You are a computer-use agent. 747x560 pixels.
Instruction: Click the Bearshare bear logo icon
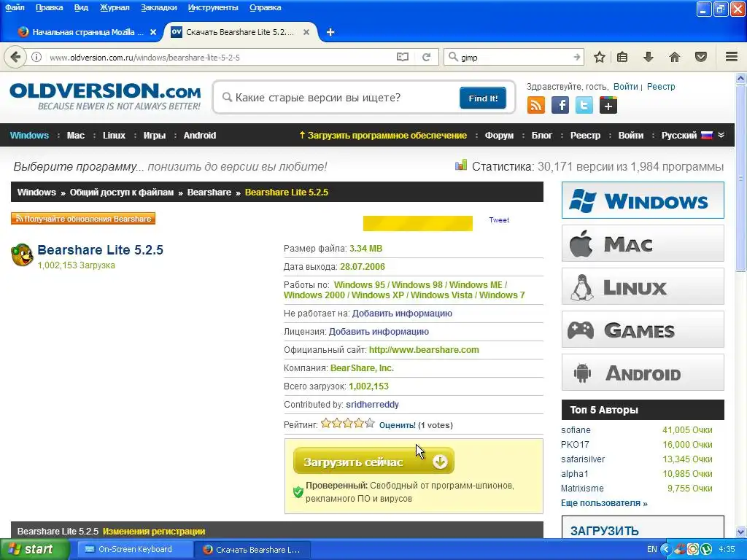coord(22,254)
